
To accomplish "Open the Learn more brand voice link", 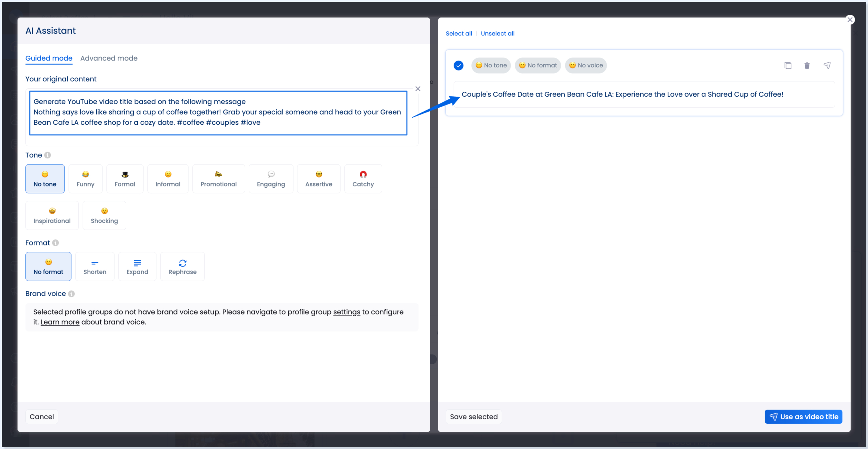I will 60,322.
